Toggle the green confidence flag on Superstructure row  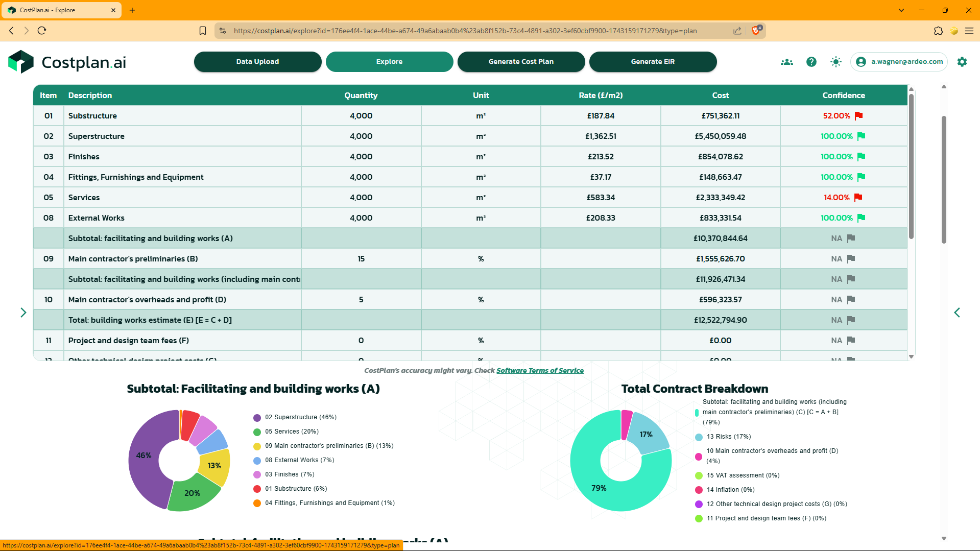(862, 136)
